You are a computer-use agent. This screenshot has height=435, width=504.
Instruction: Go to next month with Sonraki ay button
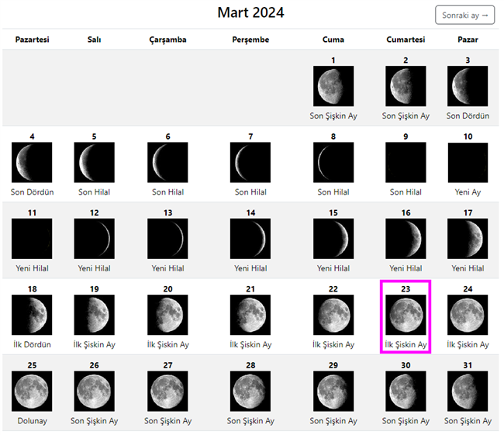464,15
